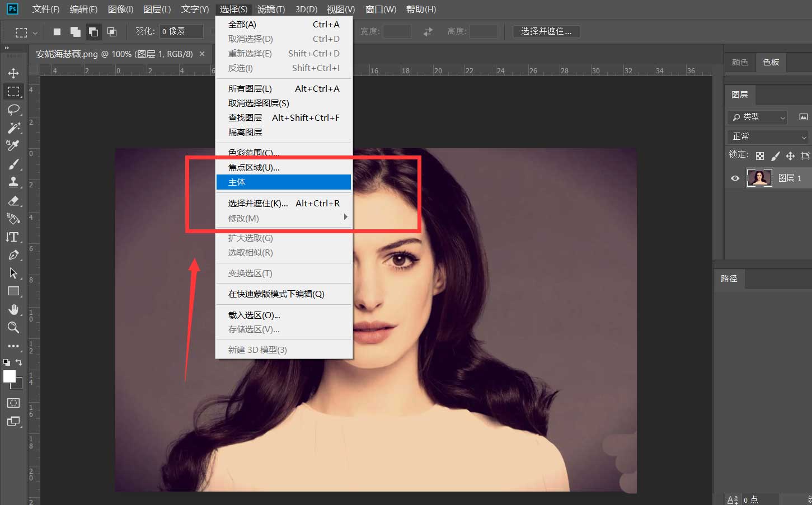Viewport: 812px width, 505px height.
Task: Click the background dark color swatch
Action: pyautogui.click(x=19, y=385)
